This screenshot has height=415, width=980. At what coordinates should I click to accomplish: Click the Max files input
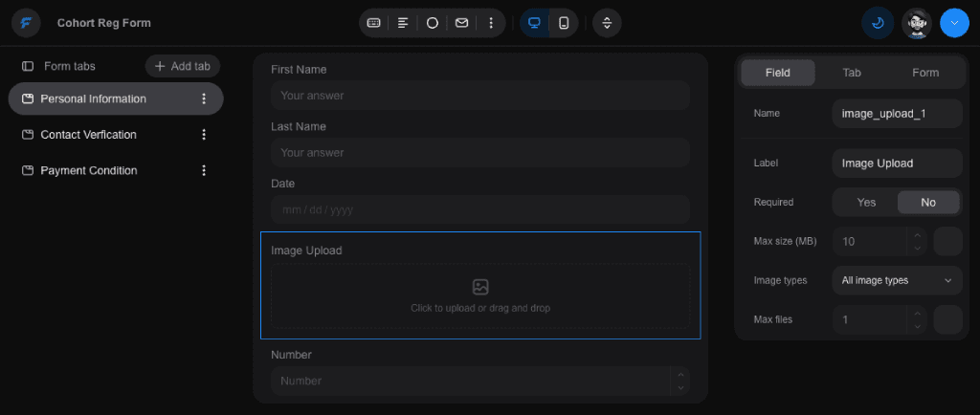point(869,319)
